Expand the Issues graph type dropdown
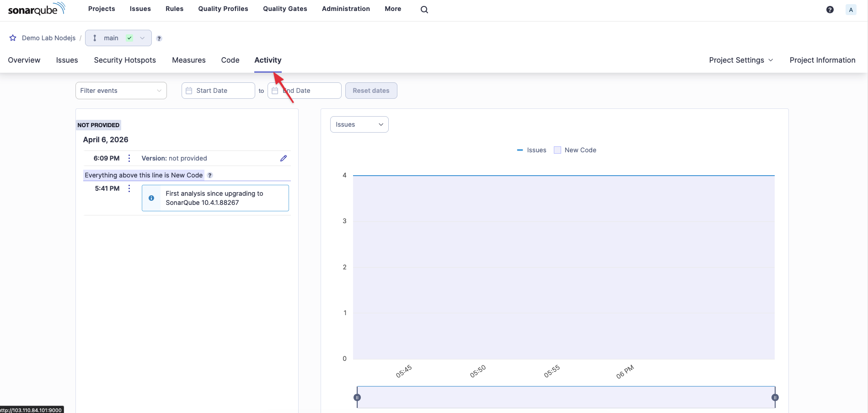 pos(359,124)
